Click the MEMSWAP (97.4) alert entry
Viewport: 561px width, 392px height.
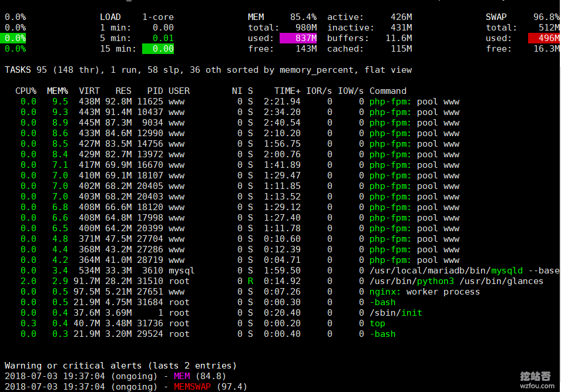[x=210, y=387]
